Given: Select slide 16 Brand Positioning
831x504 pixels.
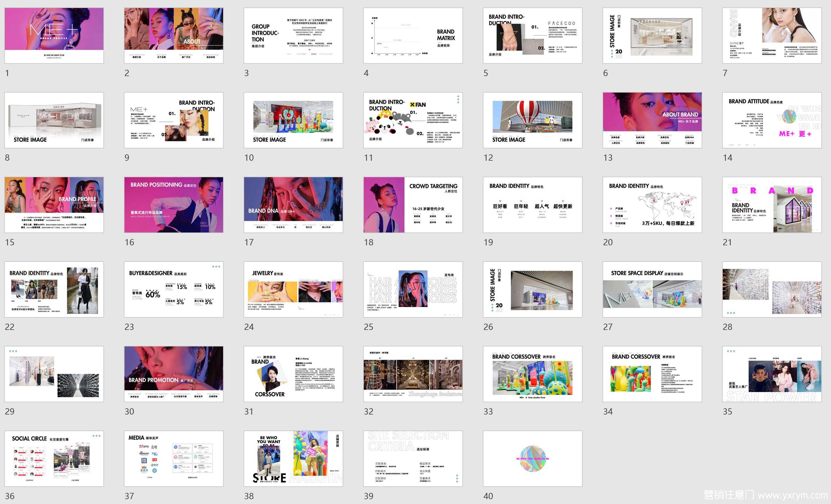Looking at the screenshot, I should [x=174, y=205].
